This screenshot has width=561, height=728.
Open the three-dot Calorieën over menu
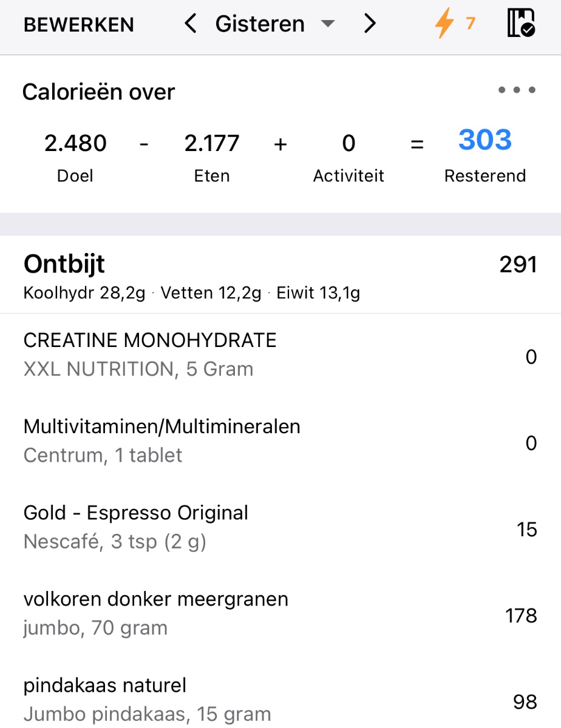point(517,90)
